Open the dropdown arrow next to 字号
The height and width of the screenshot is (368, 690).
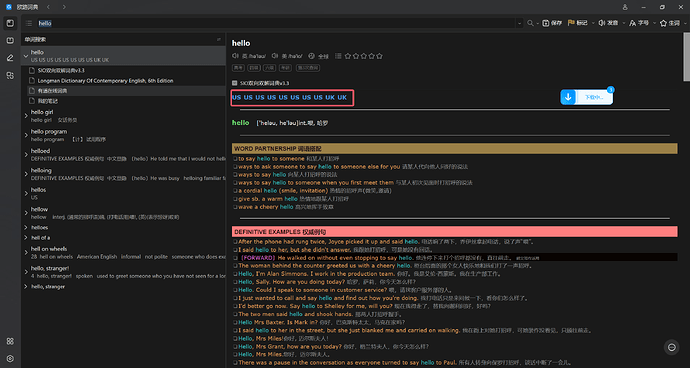(x=654, y=23)
